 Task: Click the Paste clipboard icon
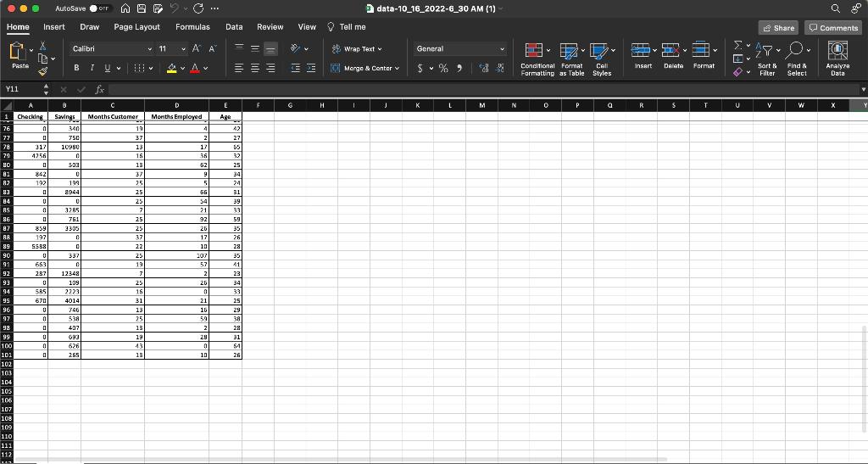tap(17, 52)
